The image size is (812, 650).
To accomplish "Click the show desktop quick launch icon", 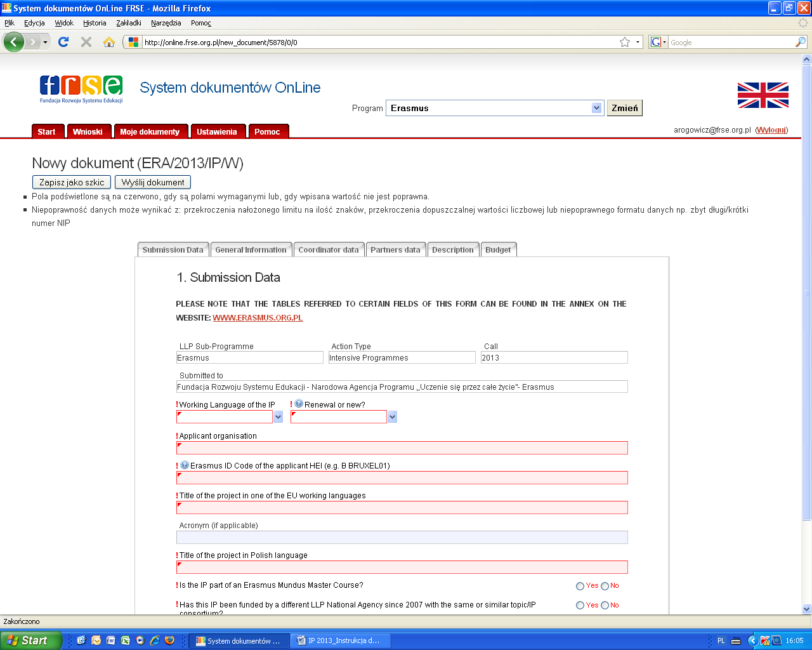I will click(x=81, y=640).
